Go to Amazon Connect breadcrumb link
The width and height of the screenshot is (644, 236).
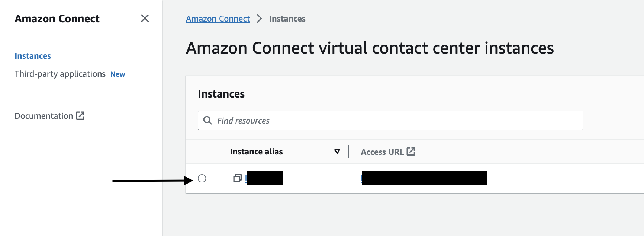(218, 19)
